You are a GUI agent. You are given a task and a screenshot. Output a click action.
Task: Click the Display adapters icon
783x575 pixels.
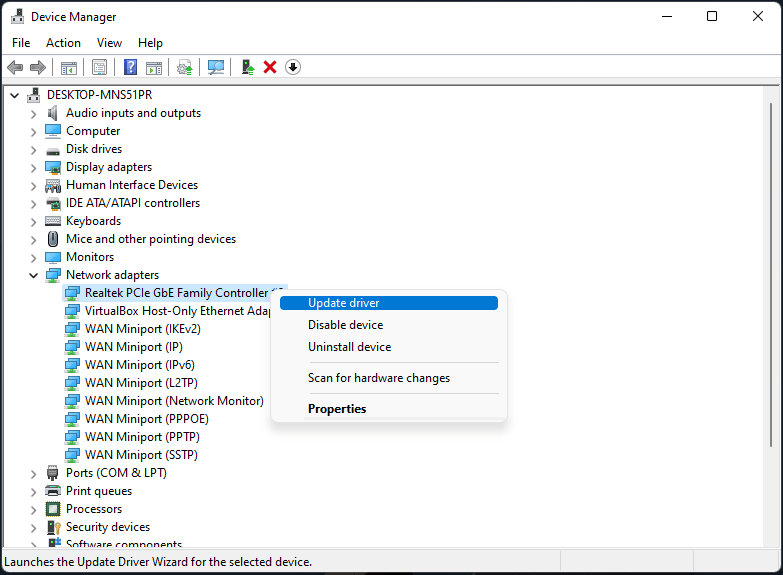point(52,167)
